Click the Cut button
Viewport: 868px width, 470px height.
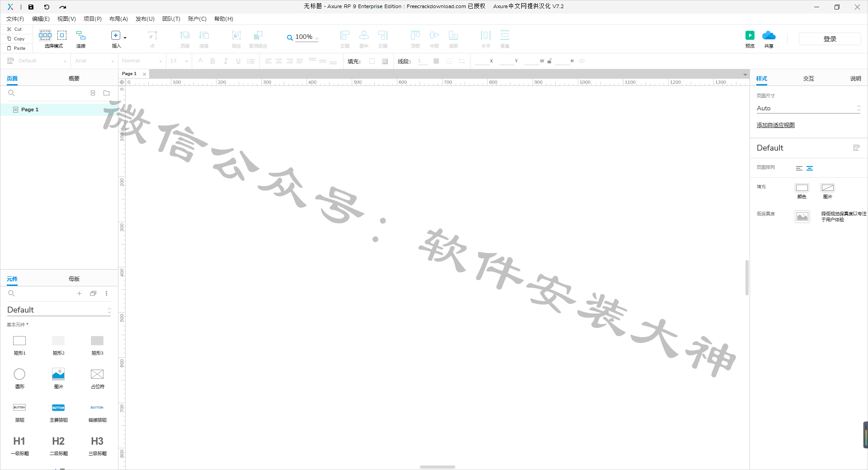[15, 29]
